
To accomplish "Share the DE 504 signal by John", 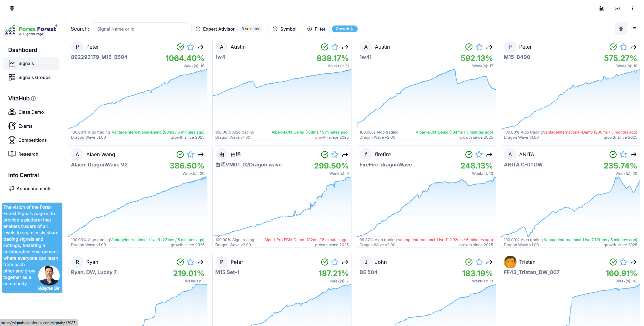I will point(489,262).
